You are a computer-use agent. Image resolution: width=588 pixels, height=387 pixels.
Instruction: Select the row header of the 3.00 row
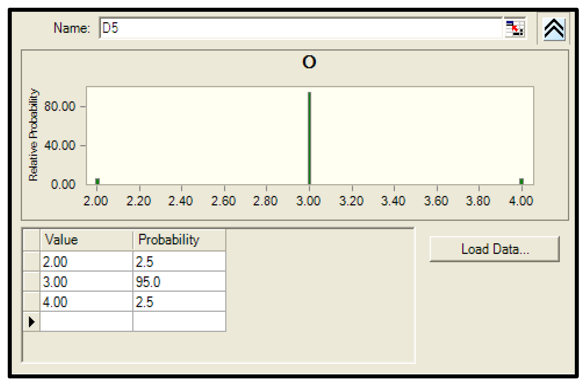(32, 281)
